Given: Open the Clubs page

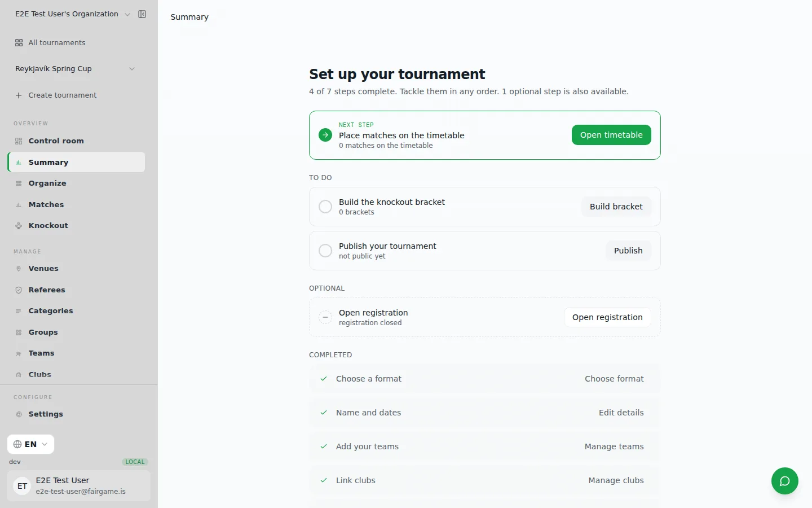Looking at the screenshot, I should coord(76,375).
